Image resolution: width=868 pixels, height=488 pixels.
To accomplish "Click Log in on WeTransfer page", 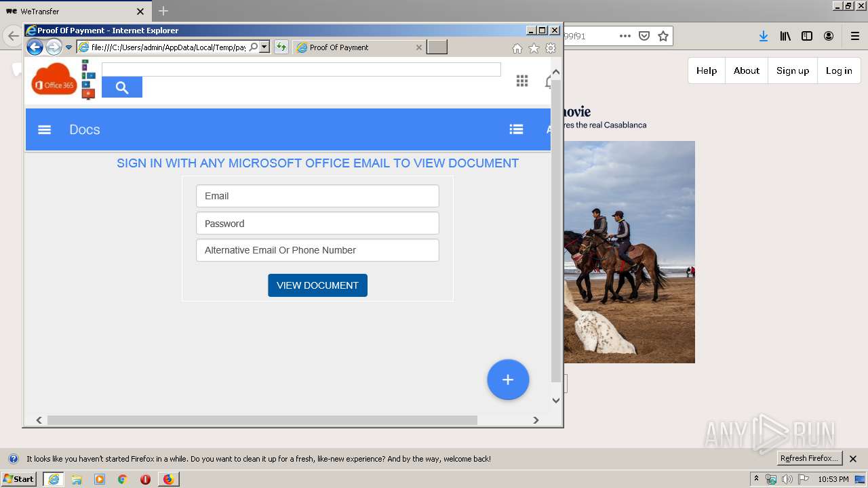I will click(839, 70).
